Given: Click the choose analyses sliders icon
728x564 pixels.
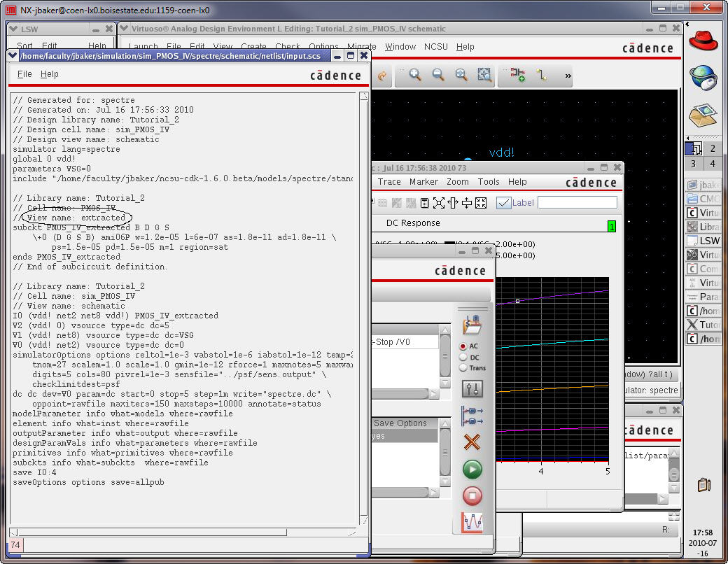Looking at the screenshot, I should point(472,389).
